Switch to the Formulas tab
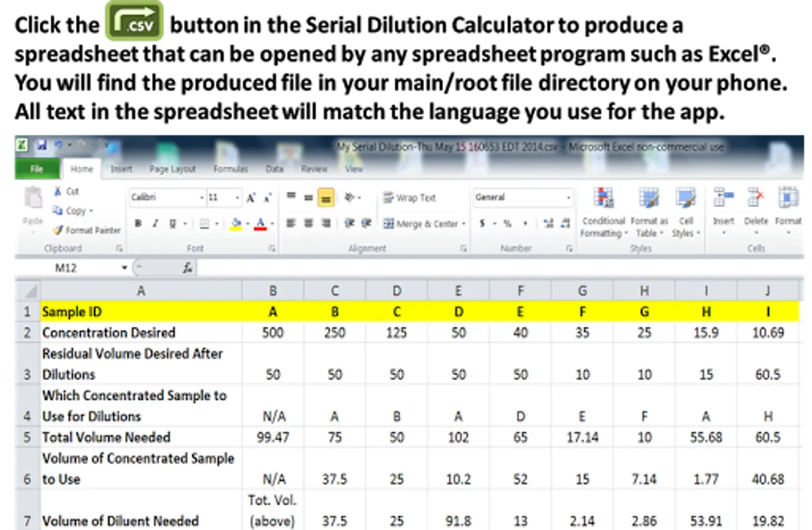Viewport: 812px width, 530px height. coord(231,169)
